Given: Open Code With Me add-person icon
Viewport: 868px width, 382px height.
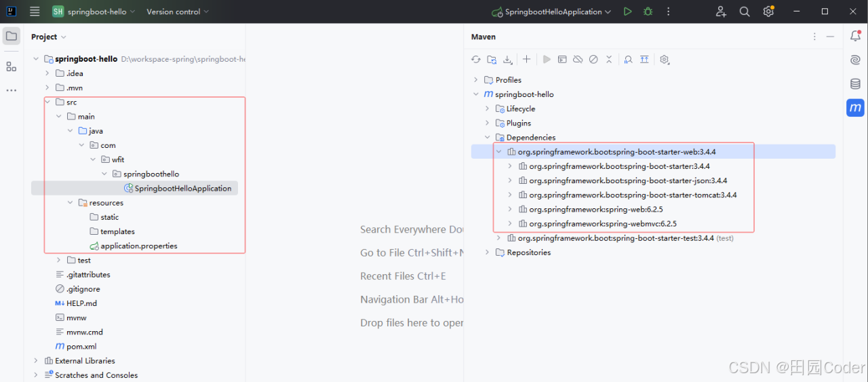Looking at the screenshot, I should [721, 12].
